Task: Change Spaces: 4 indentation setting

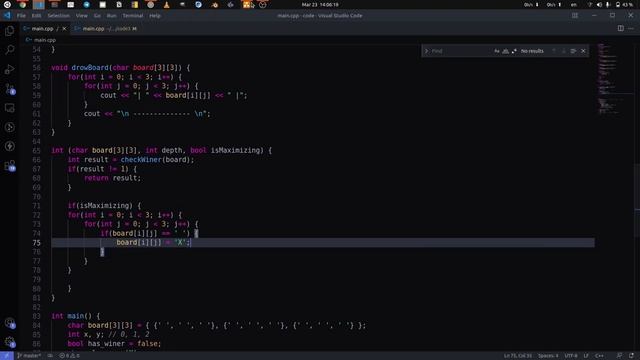Action: pyautogui.click(x=548, y=356)
